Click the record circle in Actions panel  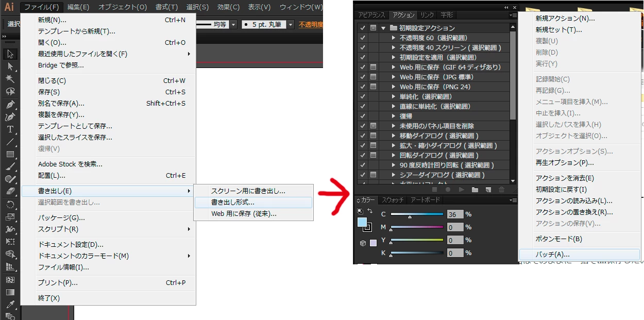pyautogui.click(x=448, y=190)
